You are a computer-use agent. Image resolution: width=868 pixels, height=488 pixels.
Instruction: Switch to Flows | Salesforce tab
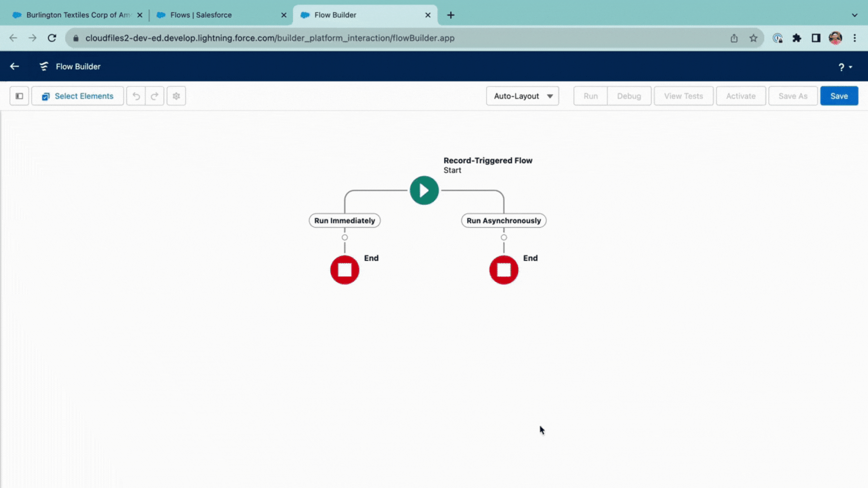[201, 15]
